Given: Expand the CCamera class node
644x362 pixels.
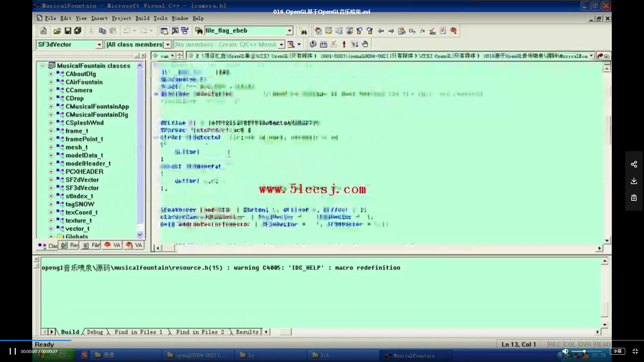Looking at the screenshot, I should pos(51,90).
